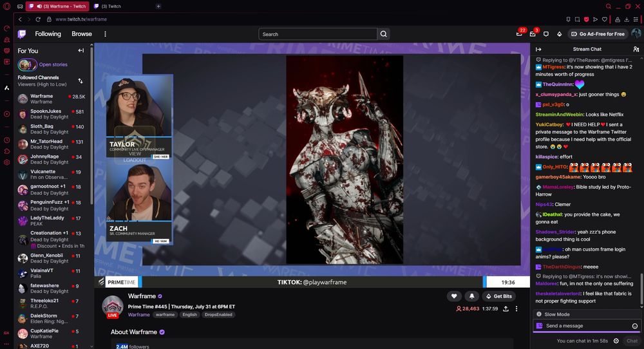Sort followed channels by viewers
Image resolution: width=644 pixels, height=349 pixels.
pyautogui.click(x=80, y=81)
